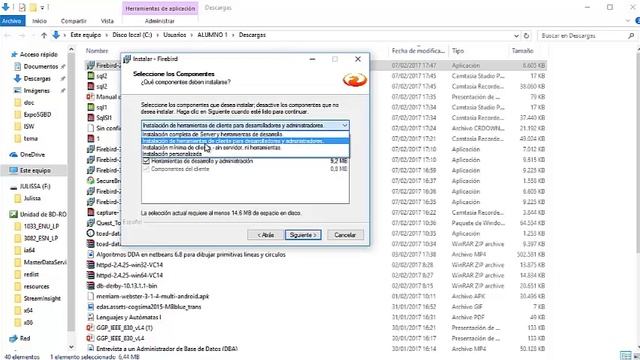Screen dimensions: 640x360
Task: Click navigation pane scrollbar down arrow
Action: click(71, 347)
